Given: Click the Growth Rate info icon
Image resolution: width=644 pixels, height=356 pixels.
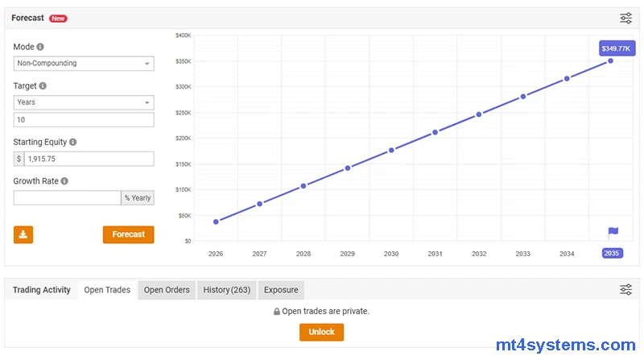Looking at the screenshot, I should [64, 181].
